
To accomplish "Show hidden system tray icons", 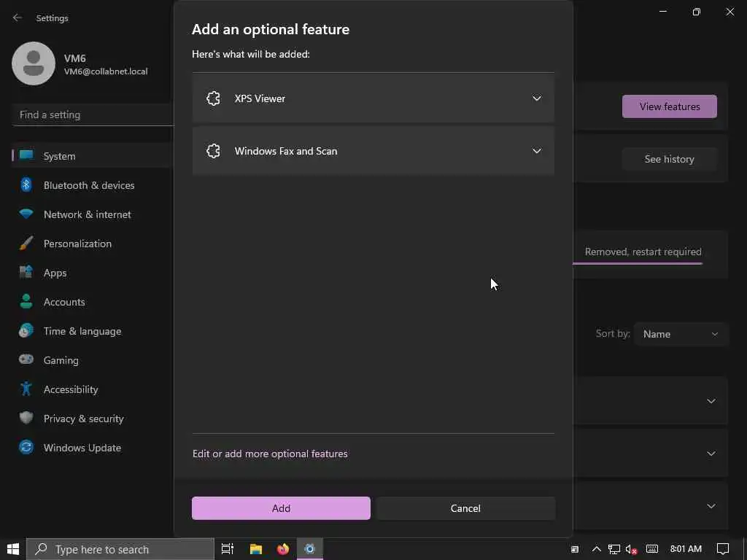I will tap(596, 549).
